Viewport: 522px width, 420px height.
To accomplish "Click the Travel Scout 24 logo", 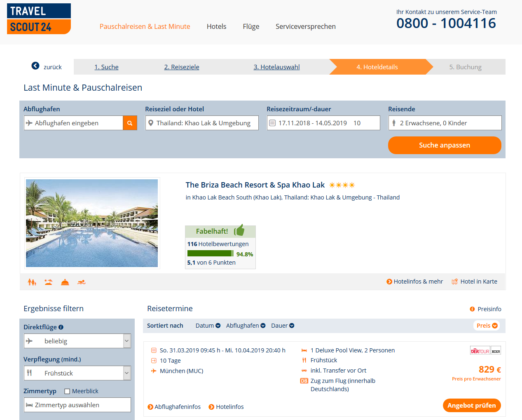I will [x=39, y=19].
